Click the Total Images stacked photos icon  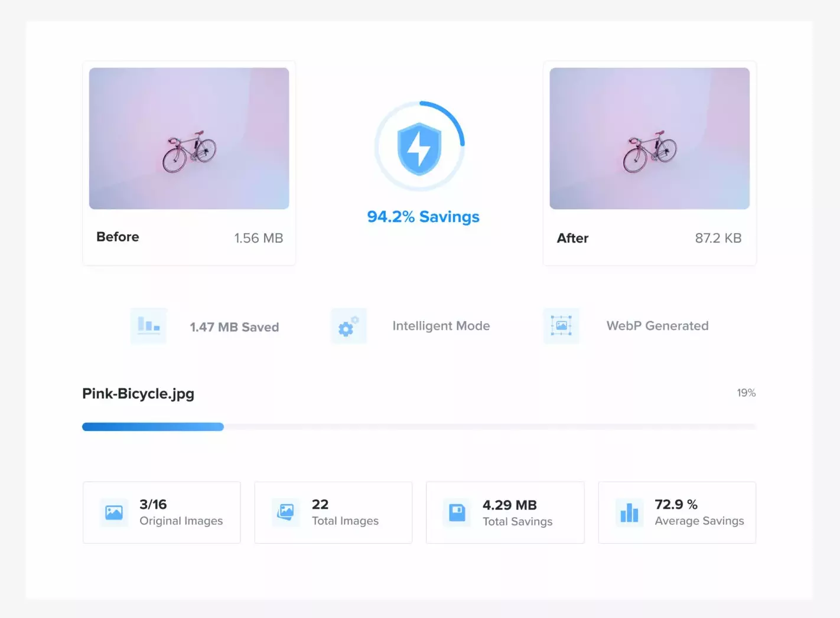point(286,512)
